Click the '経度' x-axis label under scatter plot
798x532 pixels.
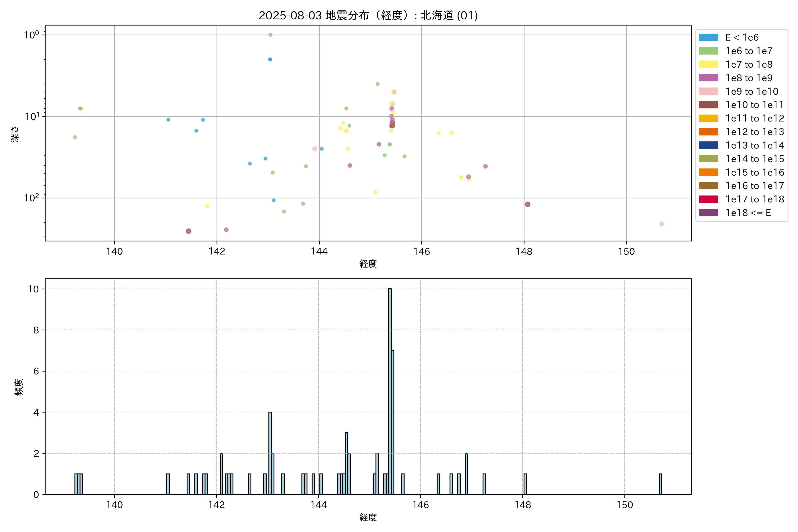click(x=368, y=264)
